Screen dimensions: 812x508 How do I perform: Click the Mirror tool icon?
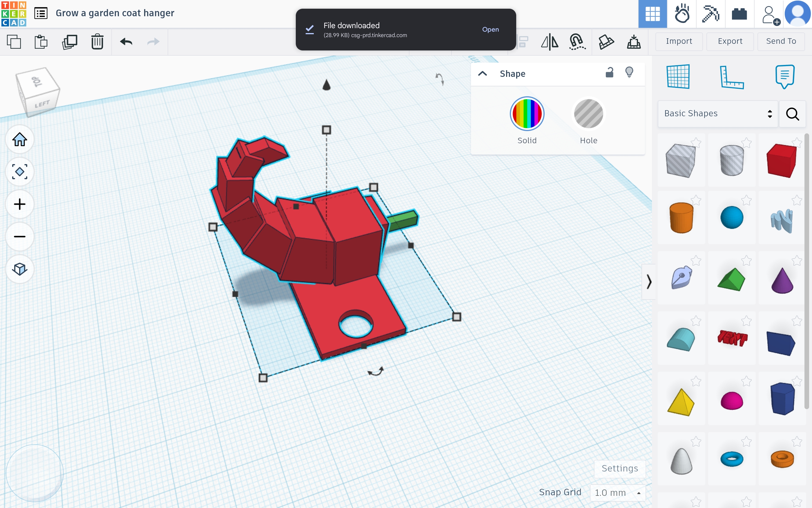click(x=549, y=42)
